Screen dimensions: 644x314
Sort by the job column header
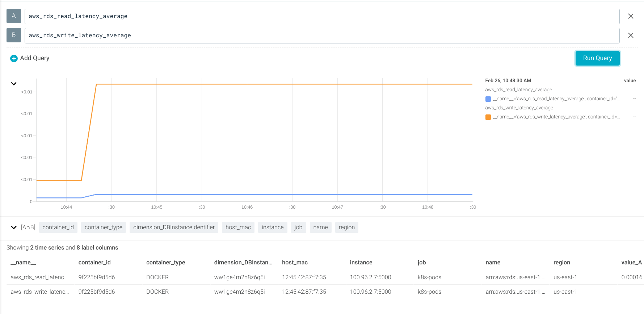(422, 263)
